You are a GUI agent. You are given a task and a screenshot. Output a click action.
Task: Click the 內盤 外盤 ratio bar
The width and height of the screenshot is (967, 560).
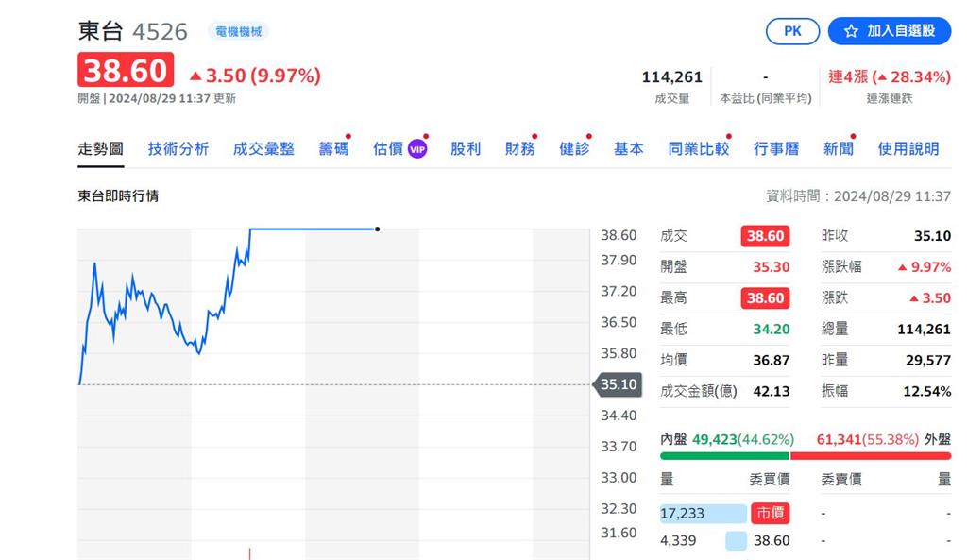click(x=805, y=455)
